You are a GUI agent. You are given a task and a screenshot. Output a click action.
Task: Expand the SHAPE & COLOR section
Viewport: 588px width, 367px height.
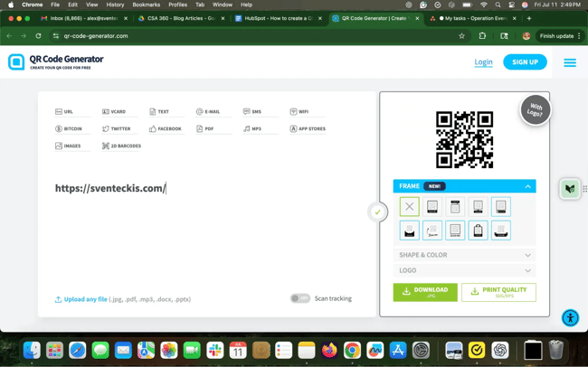[x=464, y=255]
